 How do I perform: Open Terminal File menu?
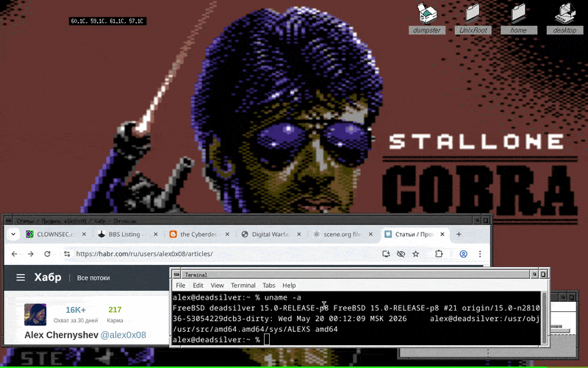coord(180,286)
